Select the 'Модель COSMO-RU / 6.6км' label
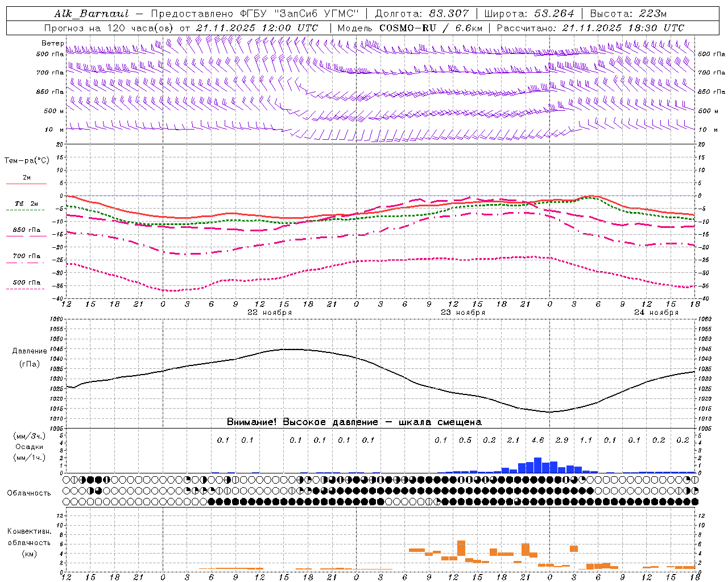The width and height of the screenshot is (728, 582). point(410,28)
